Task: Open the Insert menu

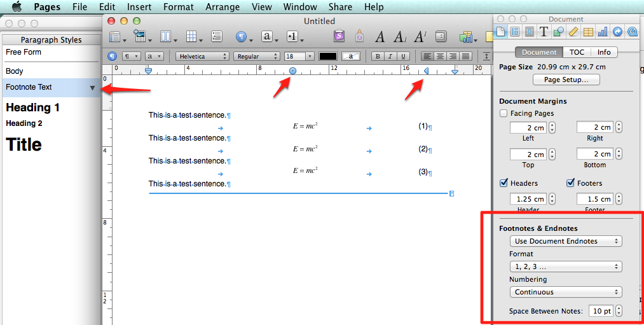Action: pos(139,7)
